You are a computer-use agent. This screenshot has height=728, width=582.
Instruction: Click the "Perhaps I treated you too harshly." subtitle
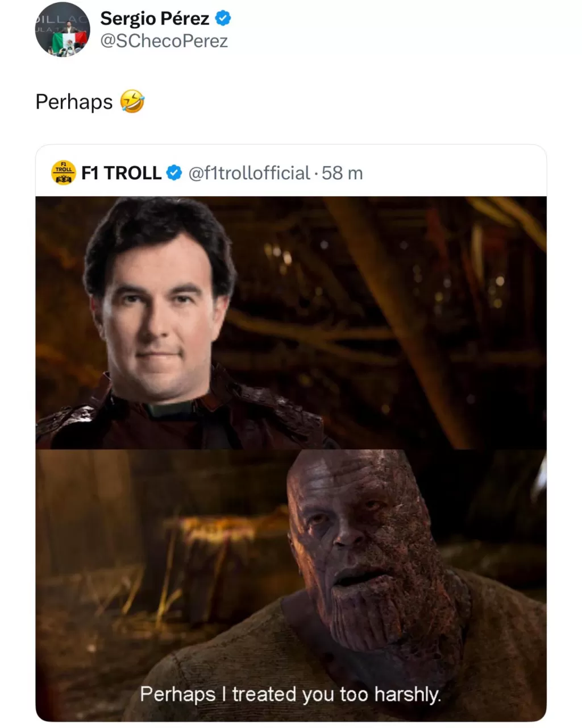click(x=290, y=694)
